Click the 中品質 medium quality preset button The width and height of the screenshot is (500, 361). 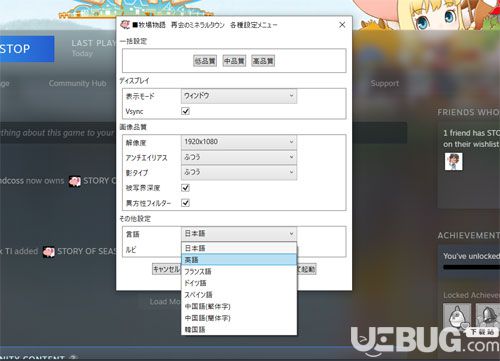coord(234,61)
